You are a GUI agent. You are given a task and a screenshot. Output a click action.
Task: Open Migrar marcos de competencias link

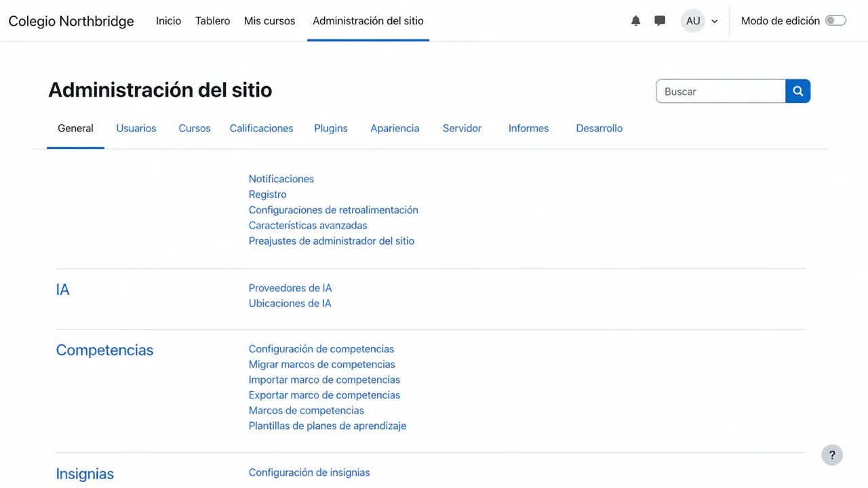pyautogui.click(x=322, y=365)
